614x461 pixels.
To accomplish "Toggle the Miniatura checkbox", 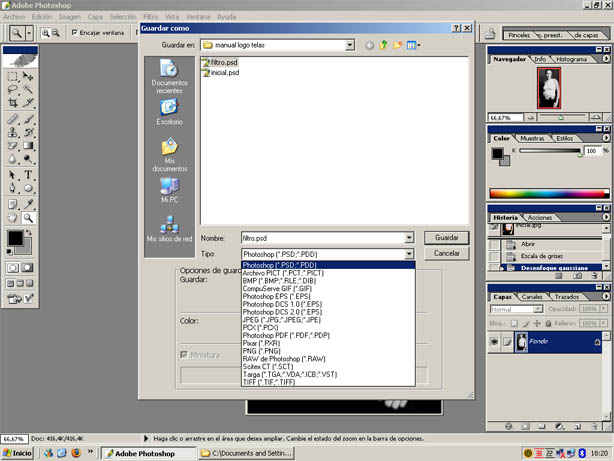I will click(x=183, y=355).
